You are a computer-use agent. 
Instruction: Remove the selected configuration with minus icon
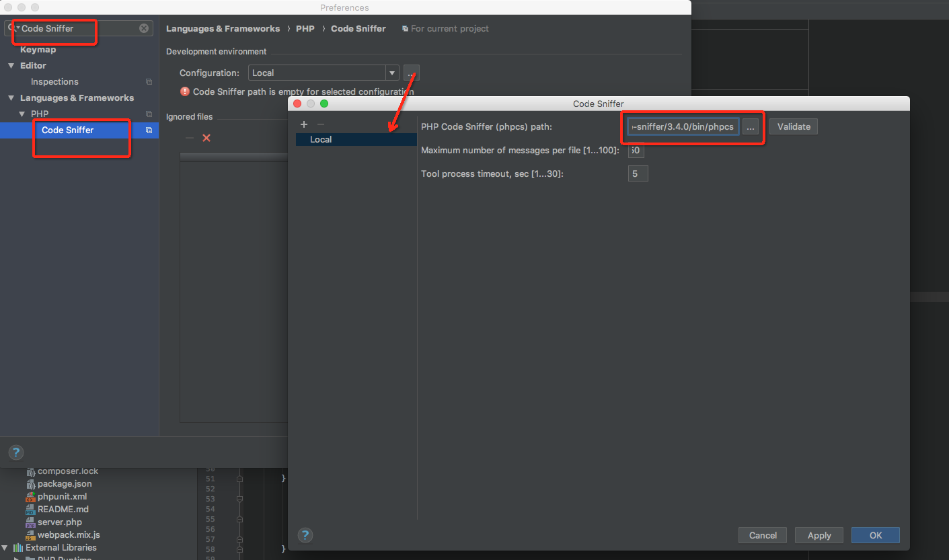tap(319, 124)
